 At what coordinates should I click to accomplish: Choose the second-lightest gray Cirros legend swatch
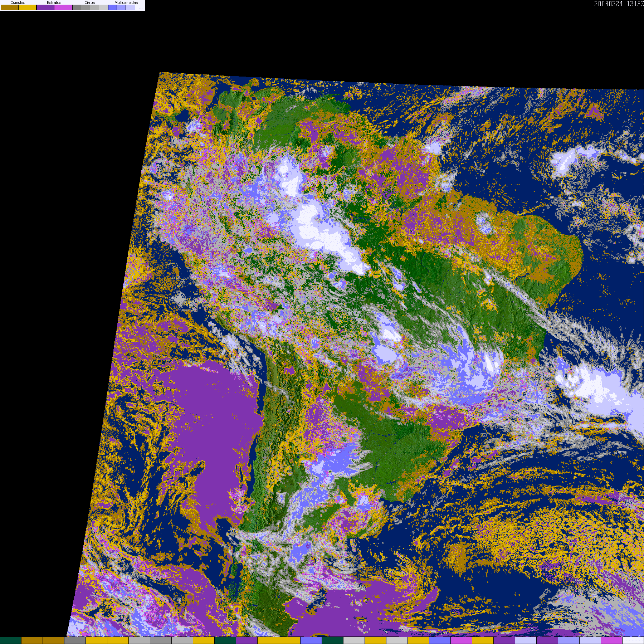[94, 7]
